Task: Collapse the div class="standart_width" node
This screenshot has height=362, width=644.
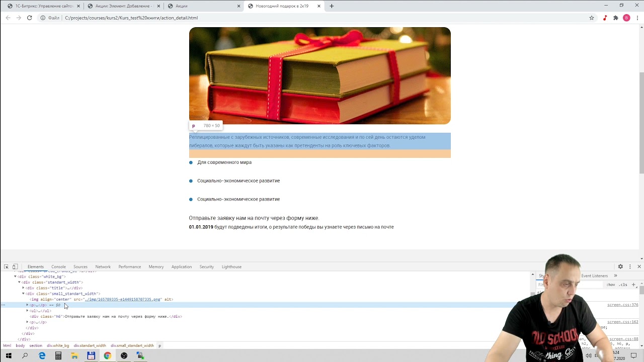Action: click(x=19, y=282)
